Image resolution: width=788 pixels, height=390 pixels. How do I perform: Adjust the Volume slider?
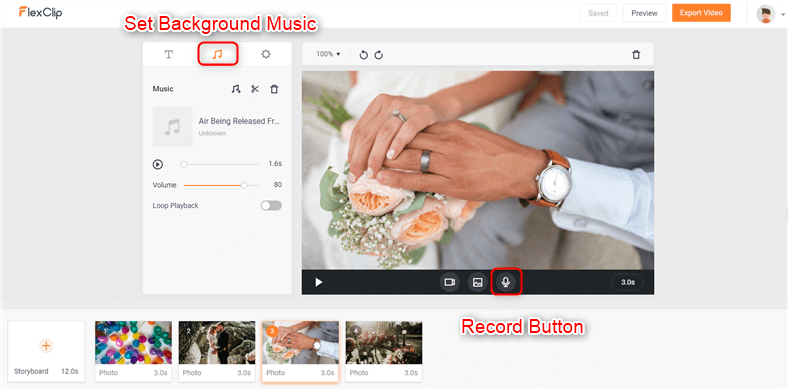(221, 185)
